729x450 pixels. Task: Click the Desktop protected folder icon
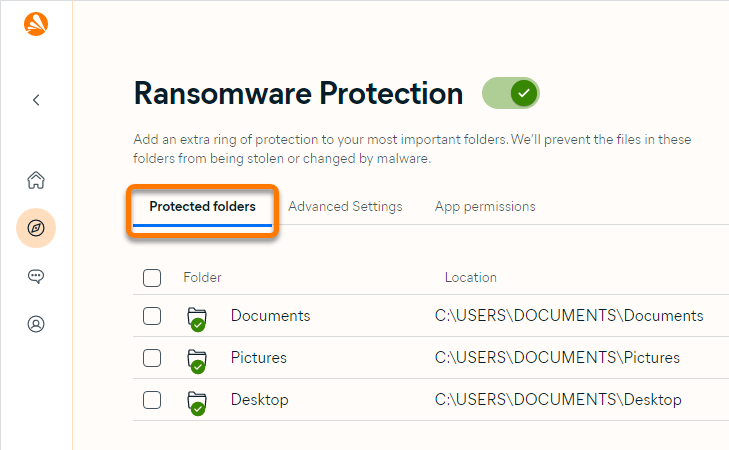(197, 402)
